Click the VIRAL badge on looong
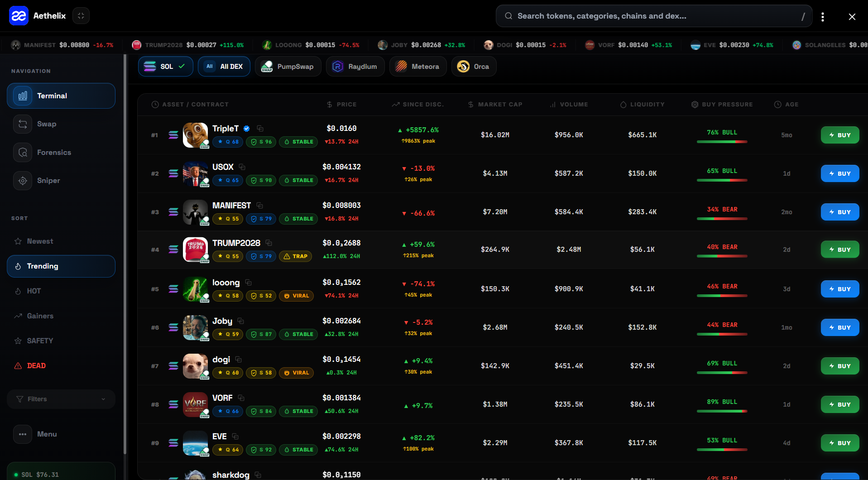This screenshot has height=480, width=868. (296, 296)
